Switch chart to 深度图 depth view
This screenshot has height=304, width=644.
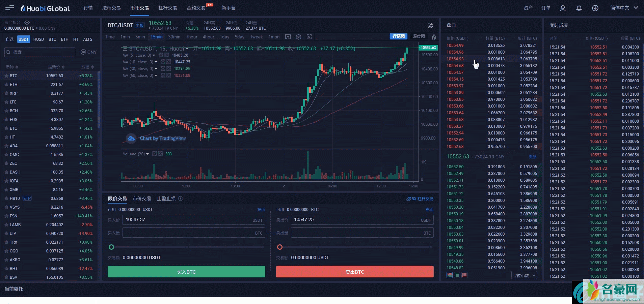click(419, 36)
